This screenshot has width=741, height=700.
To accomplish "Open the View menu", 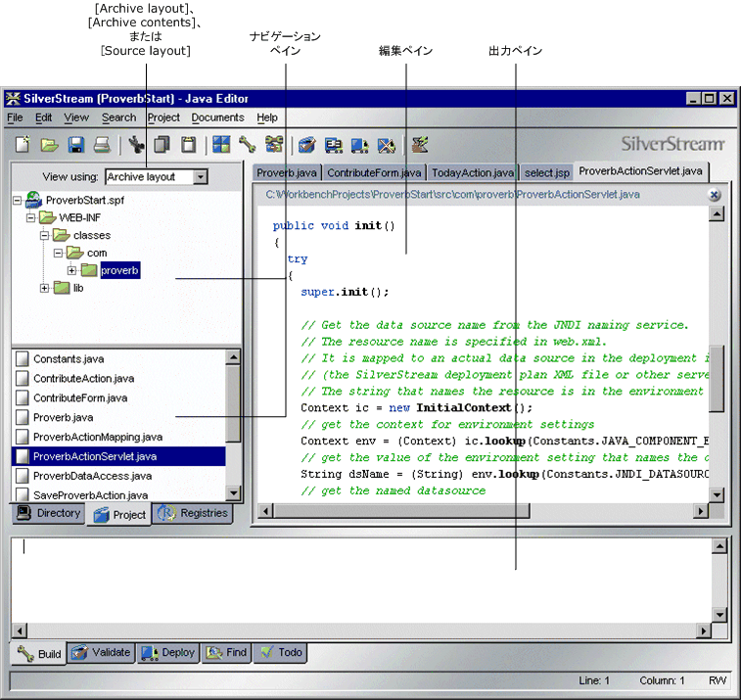I will (x=76, y=117).
